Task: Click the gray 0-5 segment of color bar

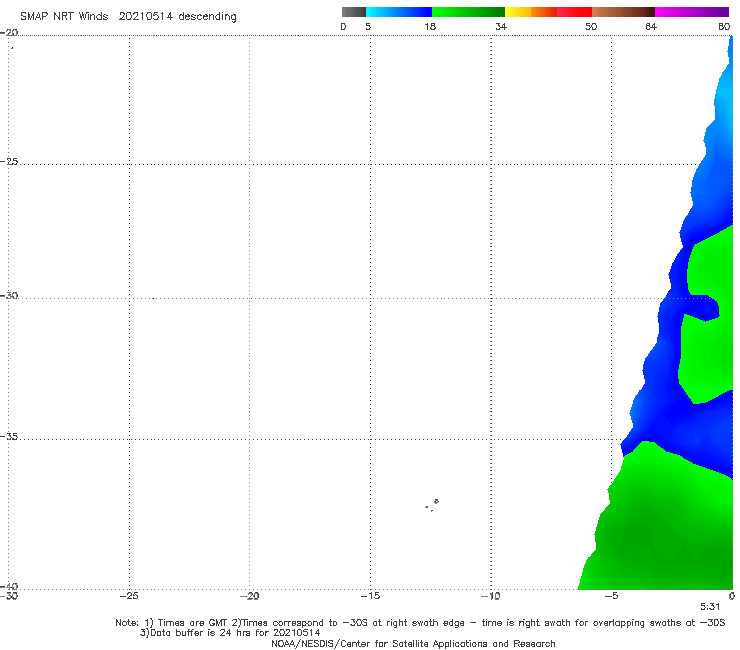Action: tap(354, 12)
